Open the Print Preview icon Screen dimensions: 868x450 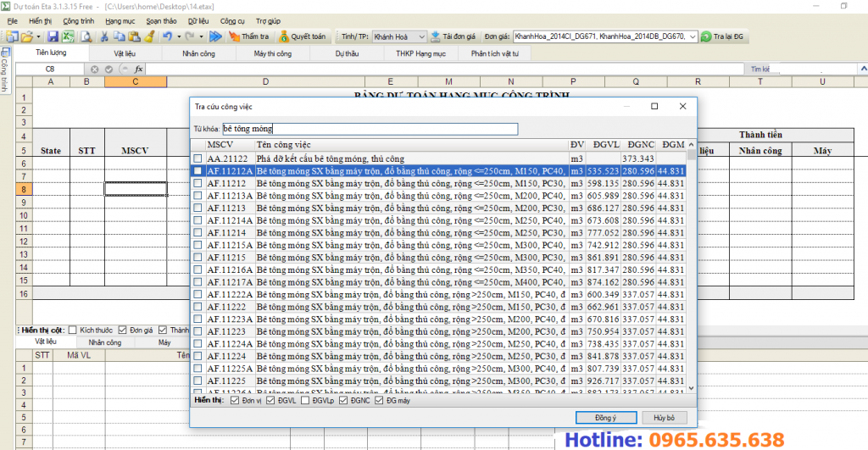click(86, 36)
